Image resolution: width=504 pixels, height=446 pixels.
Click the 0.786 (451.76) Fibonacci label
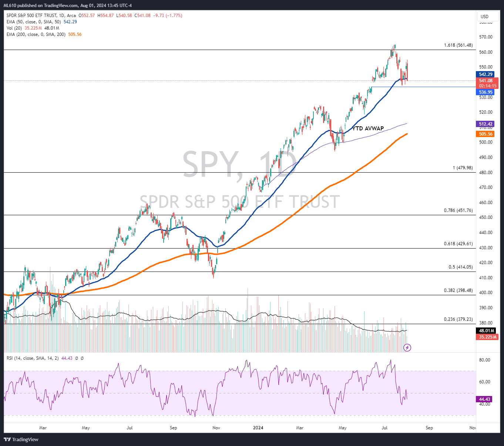point(458,210)
